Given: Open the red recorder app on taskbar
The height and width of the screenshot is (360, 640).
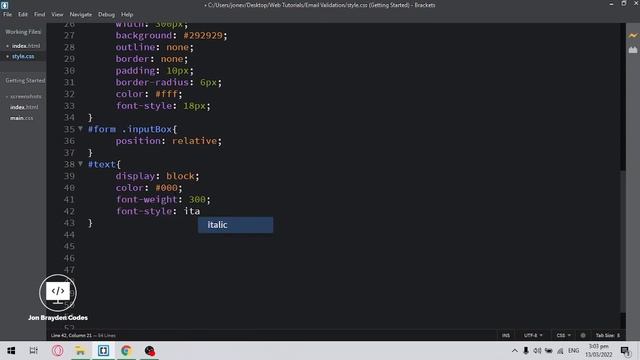Looking at the screenshot, I should tap(149, 351).
